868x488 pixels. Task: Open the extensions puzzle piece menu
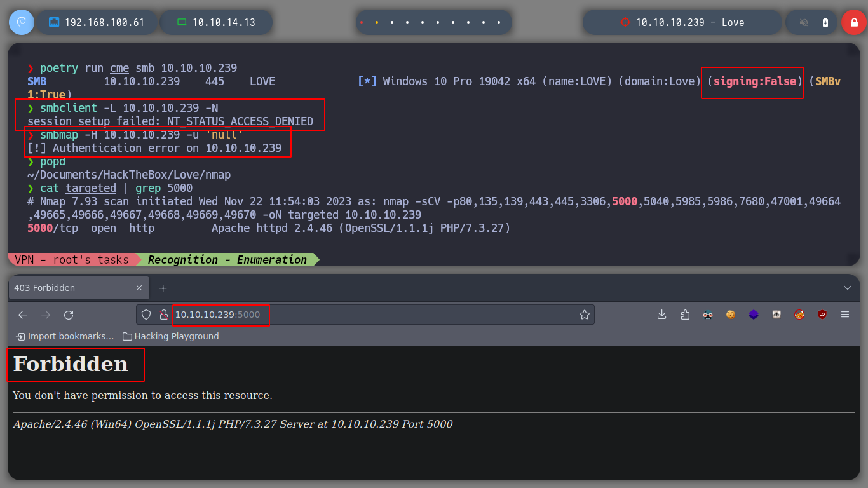(684, 315)
